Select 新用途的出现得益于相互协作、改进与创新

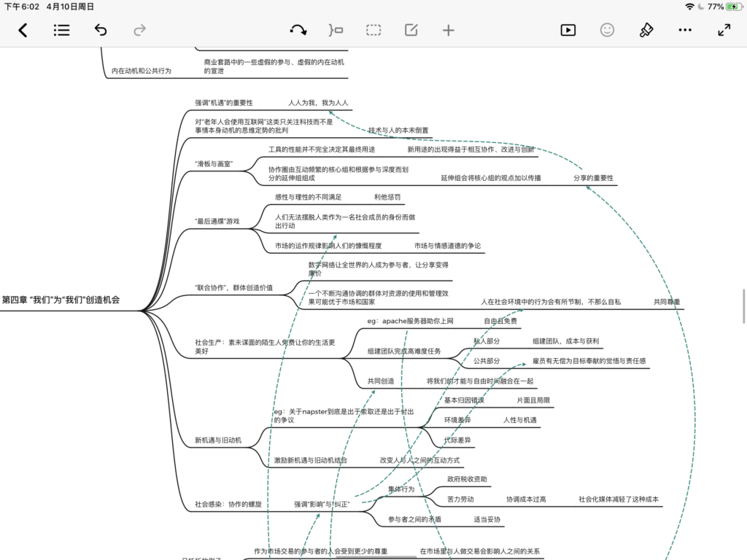(471, 149)
